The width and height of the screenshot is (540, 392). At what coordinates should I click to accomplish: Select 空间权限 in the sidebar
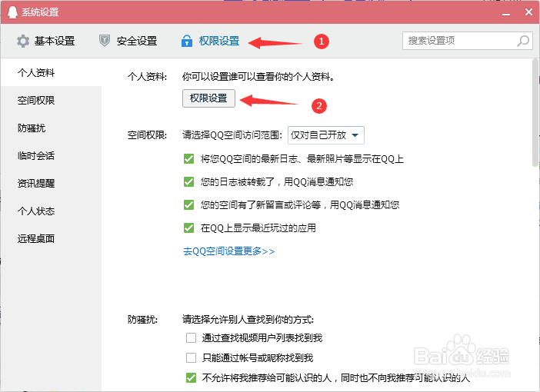point(51,100)
